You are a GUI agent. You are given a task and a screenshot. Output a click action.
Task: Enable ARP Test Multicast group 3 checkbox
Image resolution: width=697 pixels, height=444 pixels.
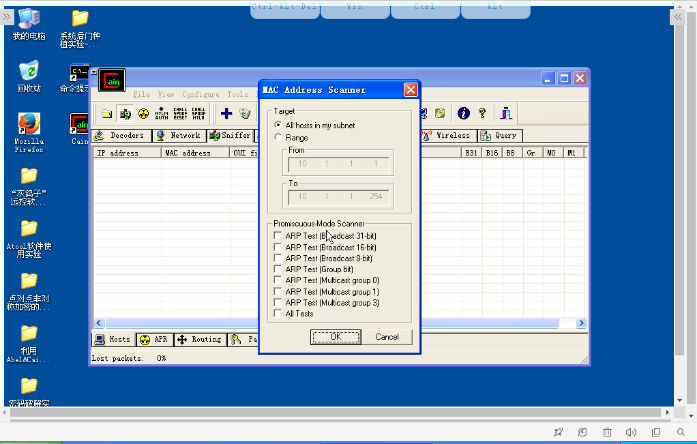pyautogui.click(x=278, y=303)
